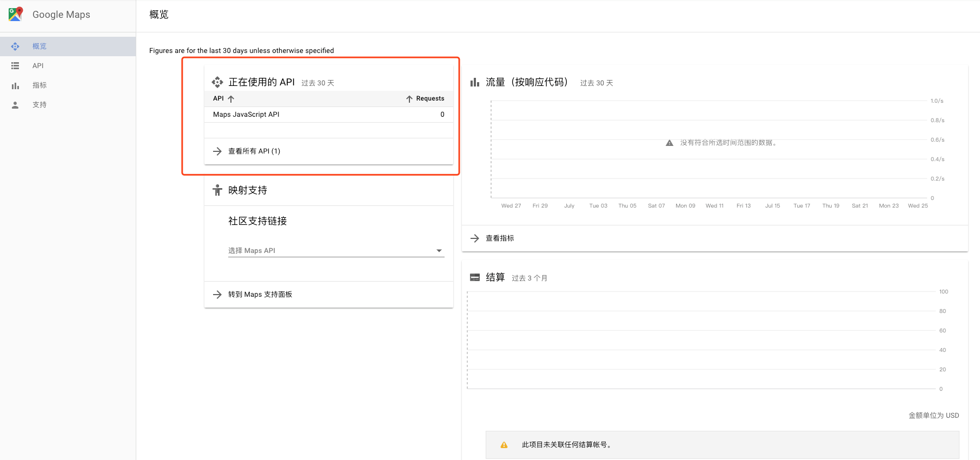Click the 社区支持链接 heading
The height and width of the screenshot is (460, 980).
tap(257, 221)
